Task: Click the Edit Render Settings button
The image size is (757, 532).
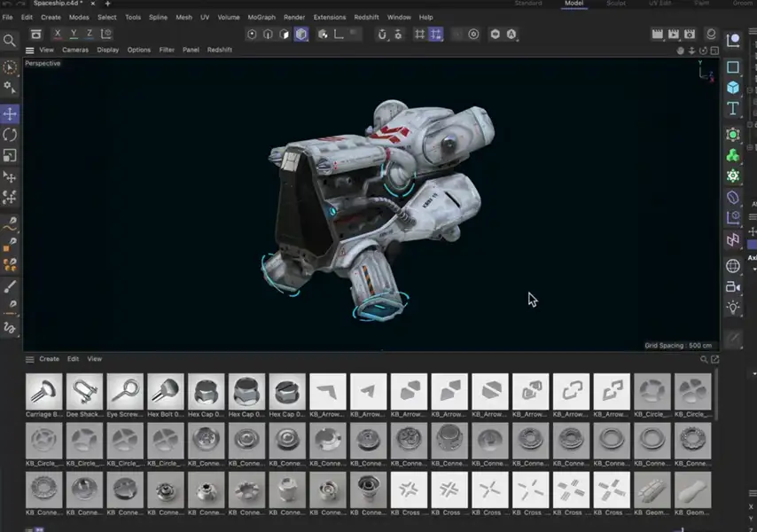Action: [690, 34]
